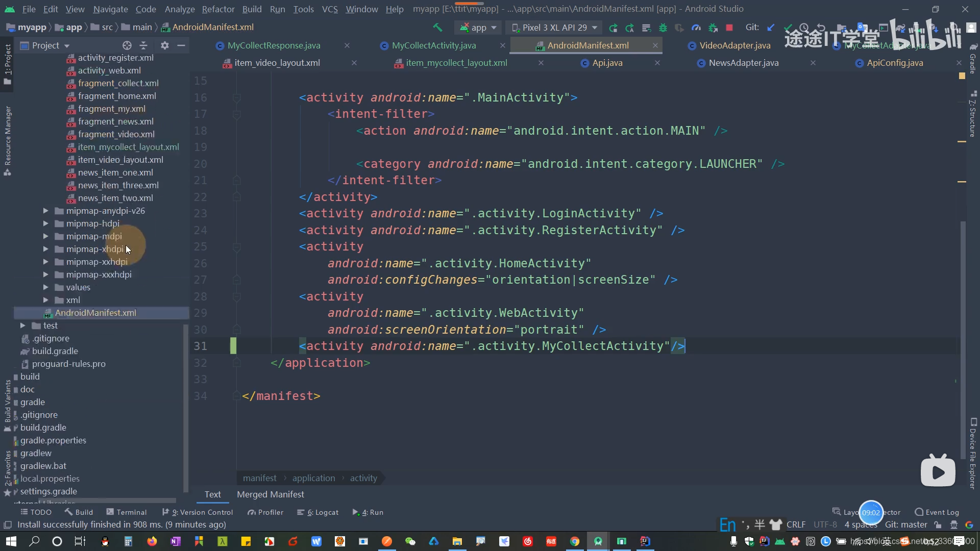Click the Git: master branch widget
Screen dimensions: 980x551
tap(906, 524)
